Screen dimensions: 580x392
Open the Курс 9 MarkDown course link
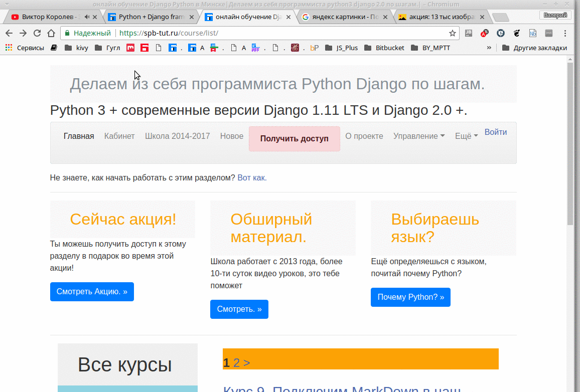pos(342,388)
